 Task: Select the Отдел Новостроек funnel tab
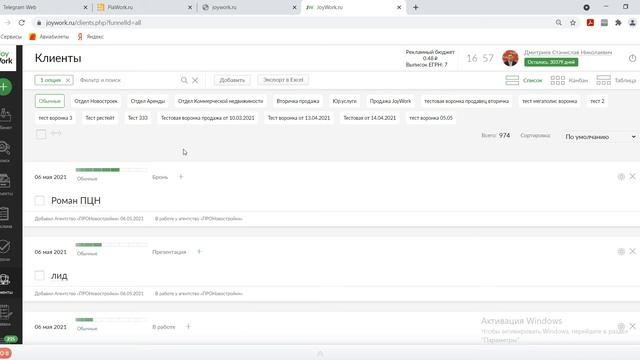pos(96,101)
